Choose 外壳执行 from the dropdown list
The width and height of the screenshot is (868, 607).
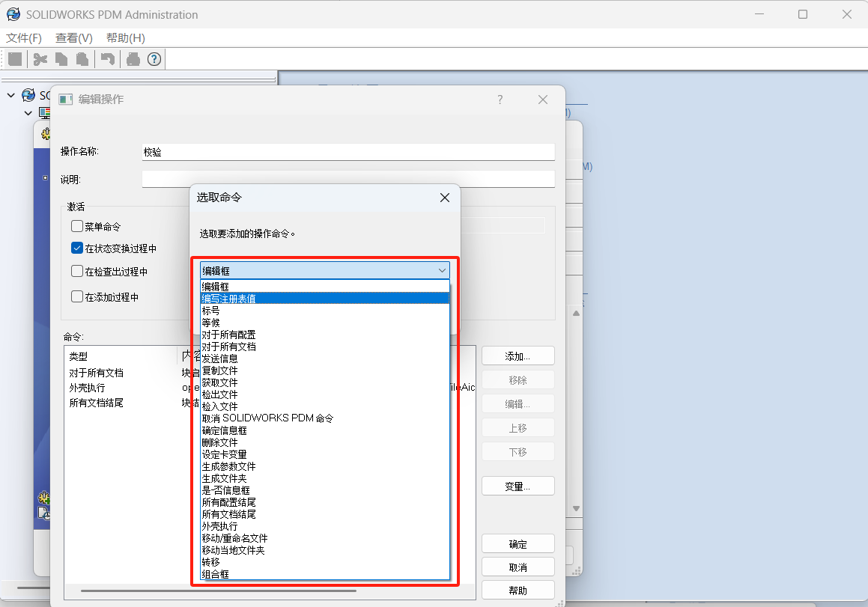(x=324, y=526)
